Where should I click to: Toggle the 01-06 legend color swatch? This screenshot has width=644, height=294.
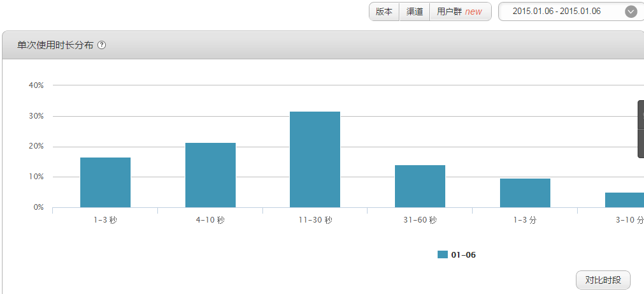tap(442, 254)
